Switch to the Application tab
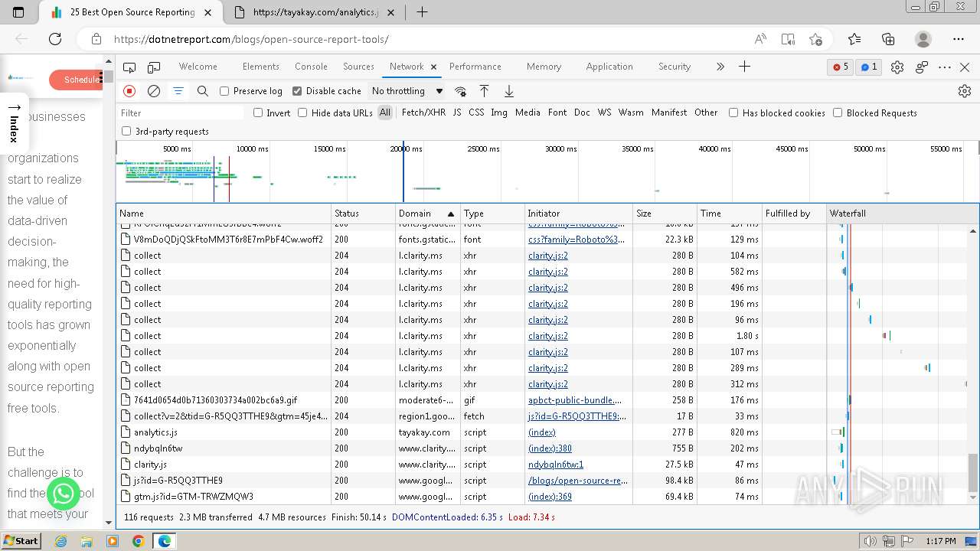Screen dimensions: 980x551 pyautogui.click(x=609, y=67)
